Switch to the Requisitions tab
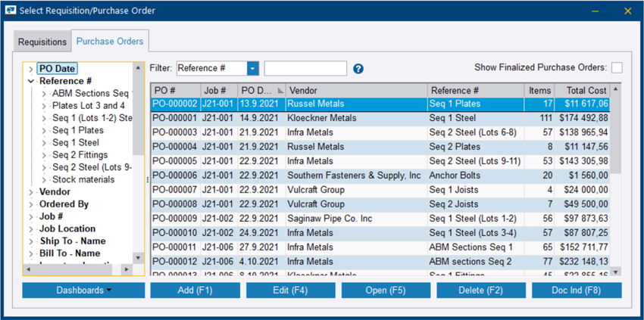 42,42
